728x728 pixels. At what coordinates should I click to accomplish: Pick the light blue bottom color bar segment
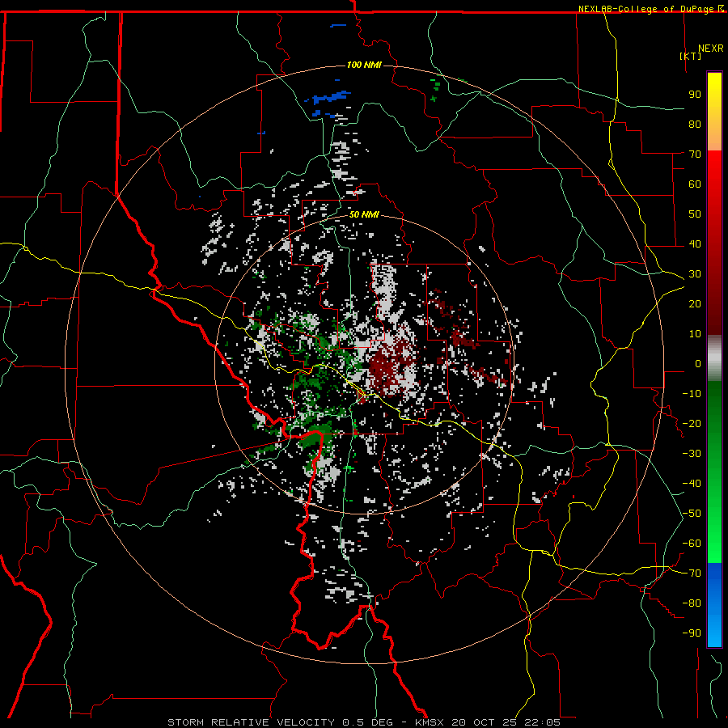pyautogui.click(x=714, y=632)
